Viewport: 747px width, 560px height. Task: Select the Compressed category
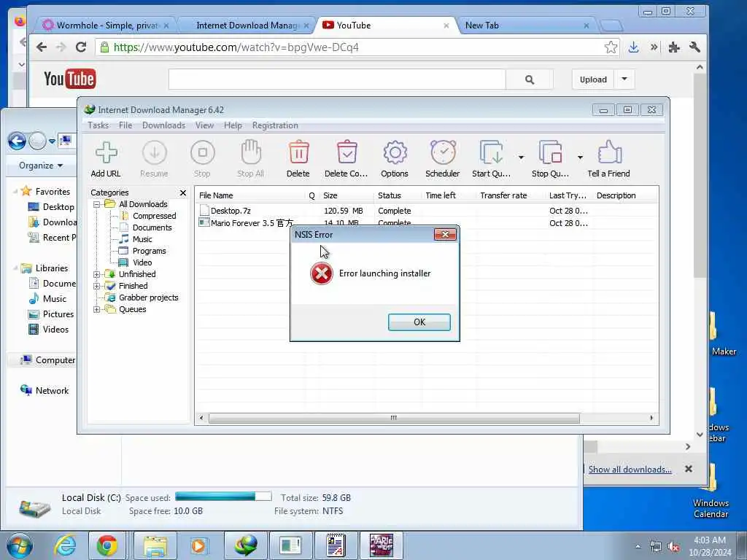pyautogui.click(x=154, y=216)
